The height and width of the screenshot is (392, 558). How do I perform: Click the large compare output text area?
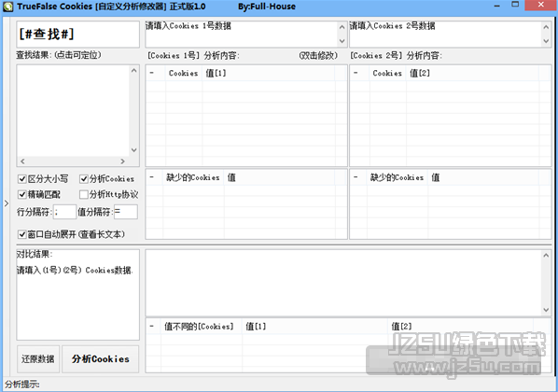343,283
